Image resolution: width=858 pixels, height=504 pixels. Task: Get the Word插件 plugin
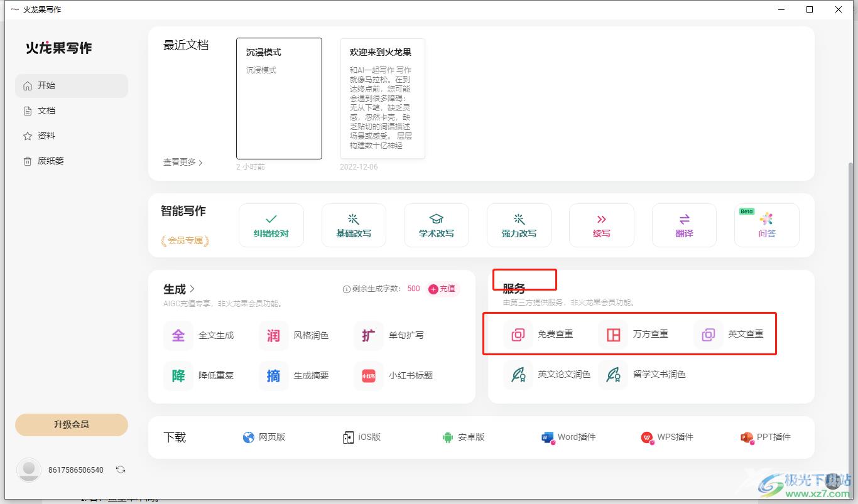tap(568, 437)
